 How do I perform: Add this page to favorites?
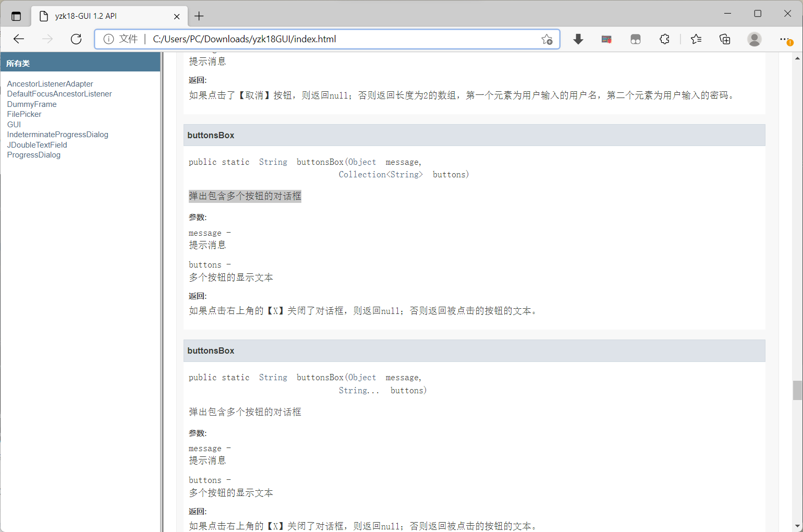pos(547,39)
